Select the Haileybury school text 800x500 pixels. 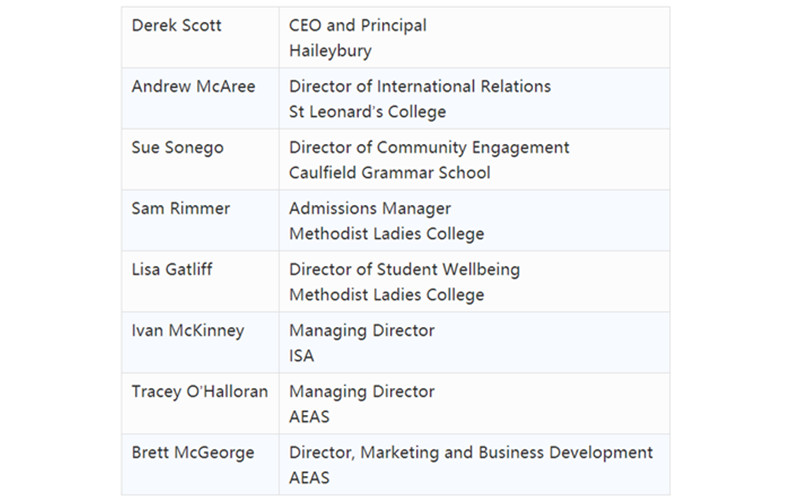click(x=330, y=50)
